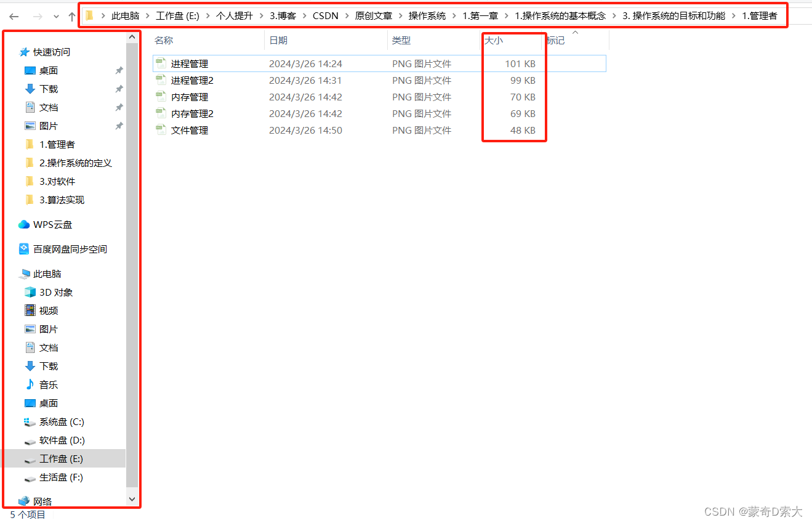Open 快速访问 in the navigation pane
The height and width of the screenshot is (523, 812).
tap(52, 52)
